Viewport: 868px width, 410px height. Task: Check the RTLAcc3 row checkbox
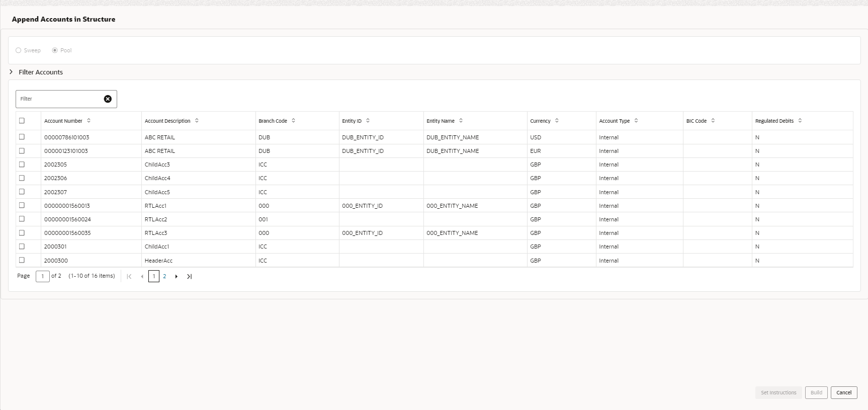(22, 233)
